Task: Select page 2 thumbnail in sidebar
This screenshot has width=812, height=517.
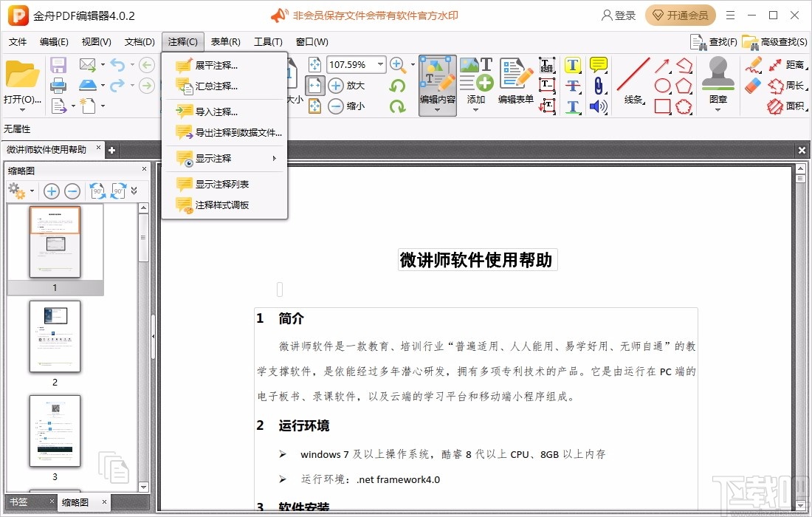Action: pos(55,337)
